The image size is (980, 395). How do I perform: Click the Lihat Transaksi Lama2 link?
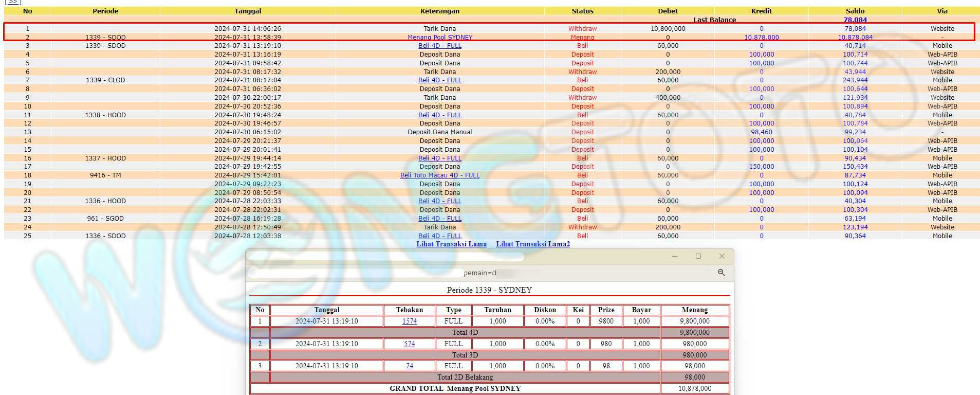[533, 244]
